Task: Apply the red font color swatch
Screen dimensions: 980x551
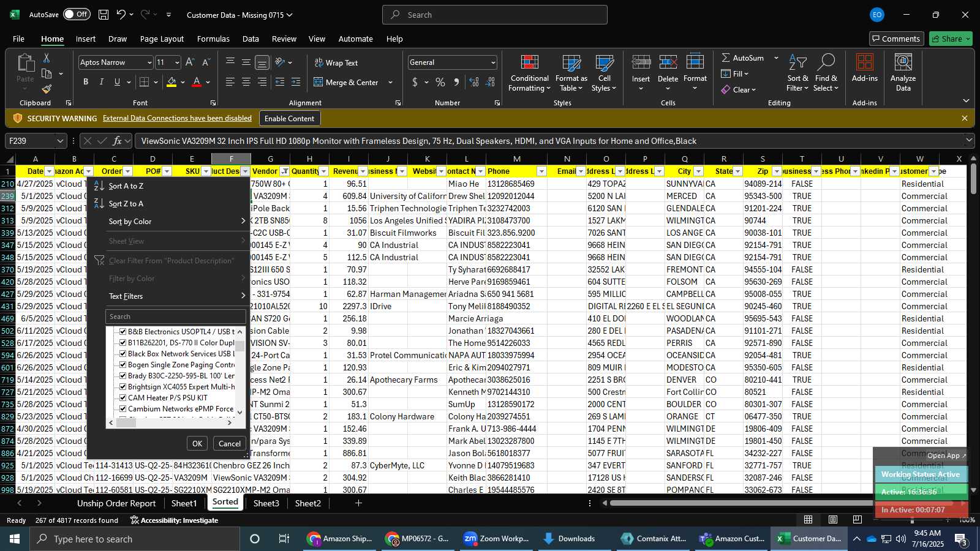Action: (x=197, y=82)
